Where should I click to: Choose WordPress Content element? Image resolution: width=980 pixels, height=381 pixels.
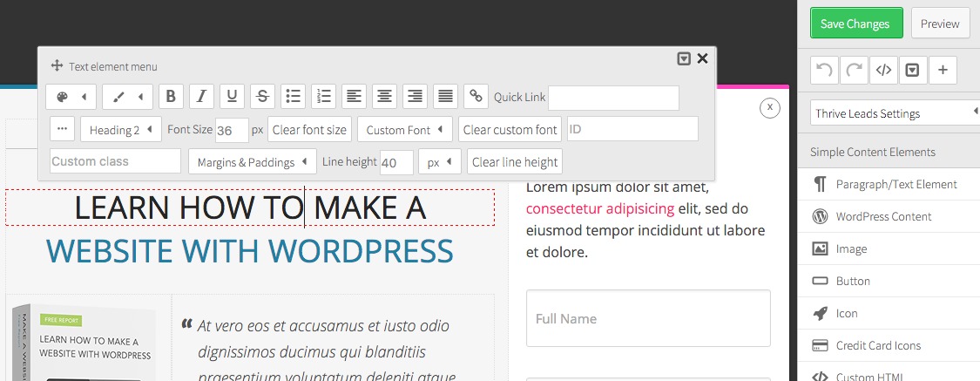(883, 216)
